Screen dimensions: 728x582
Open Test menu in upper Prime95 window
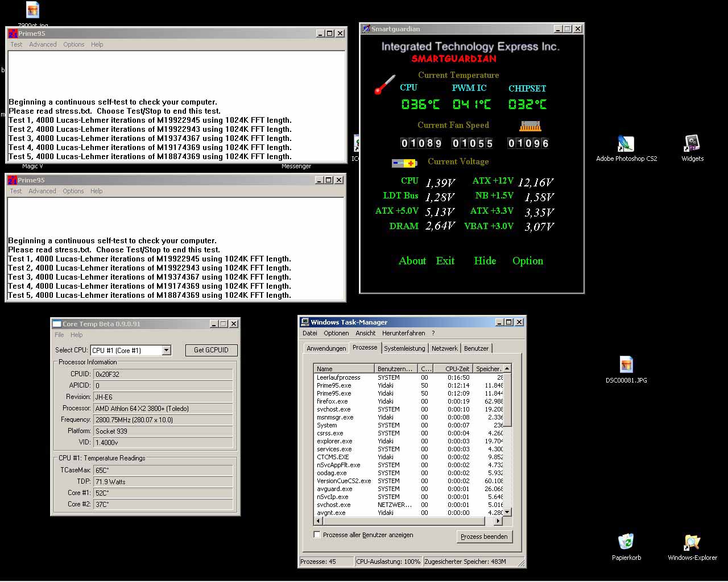tap(16, 44)
